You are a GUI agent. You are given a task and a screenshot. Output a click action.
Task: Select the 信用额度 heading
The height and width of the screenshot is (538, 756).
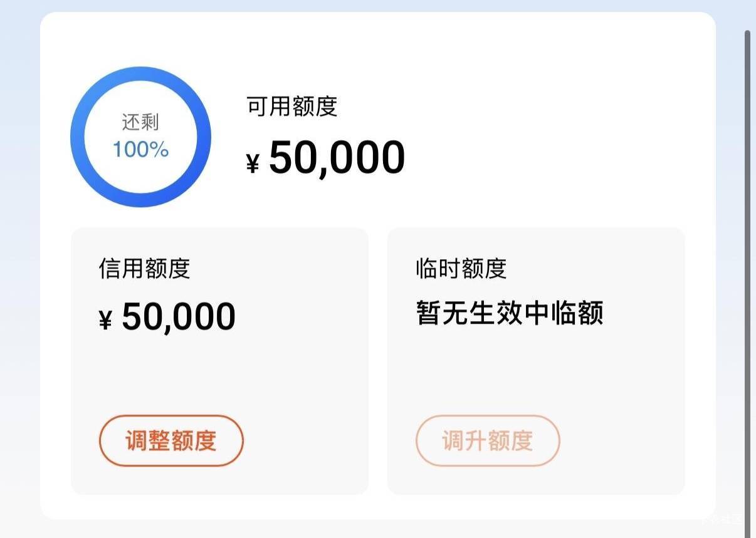coord(144,269)
